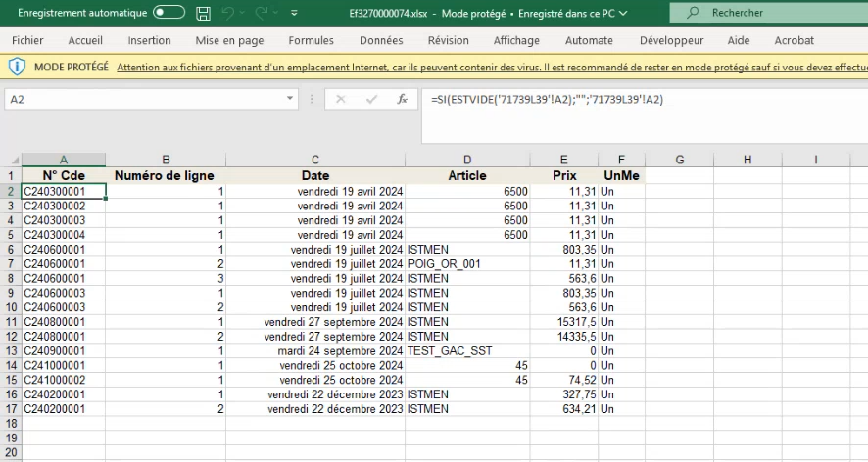This screenshot has height=462, width=868.
Task: Click the formula bar Cancel X icon
Action: (x=341, y=99)
